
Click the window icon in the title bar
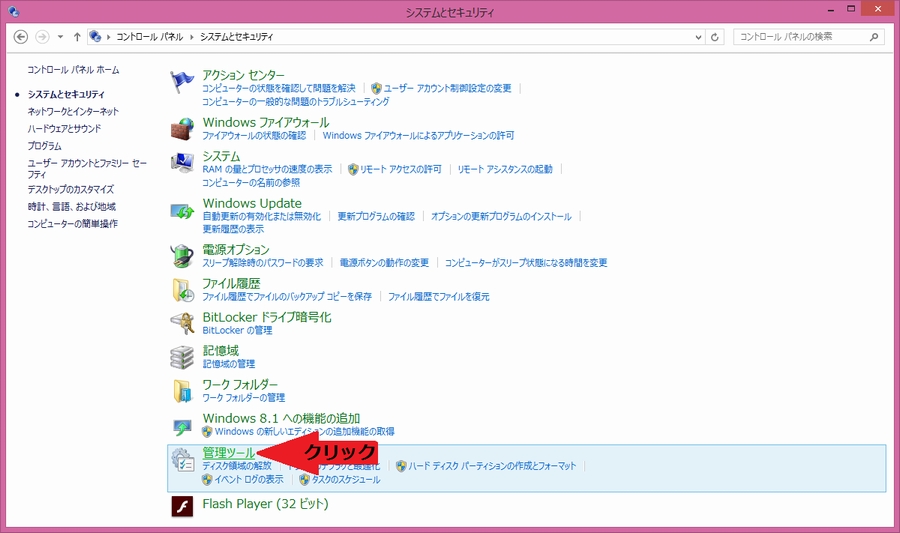point(14,11)
